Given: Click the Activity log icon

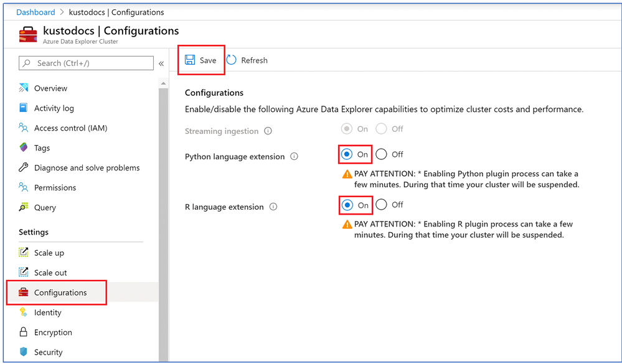Looking at the screenshot, I should pos(24,108).
